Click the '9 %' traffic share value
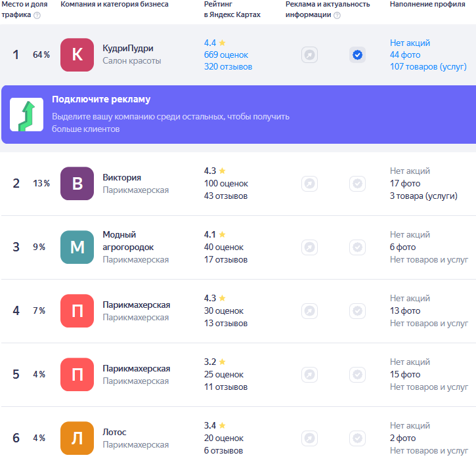476x466 pixels. pos(39,247)
